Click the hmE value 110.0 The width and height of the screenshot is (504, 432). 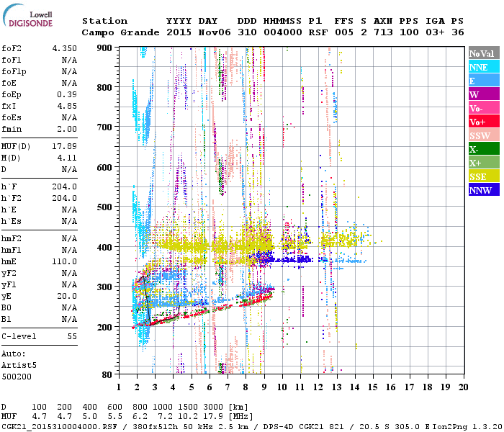pyautogui.click(x=65, y=261)
